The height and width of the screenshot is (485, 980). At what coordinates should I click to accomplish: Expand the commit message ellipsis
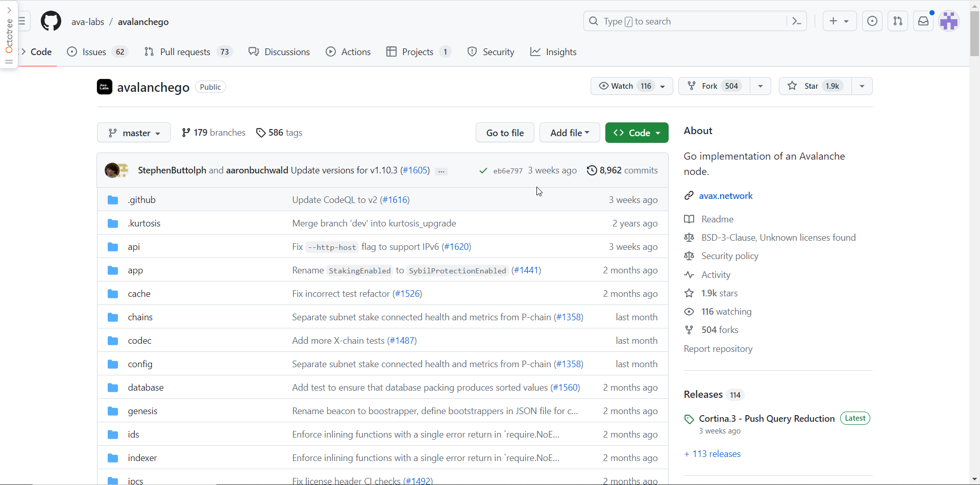[x=442, y=171]
